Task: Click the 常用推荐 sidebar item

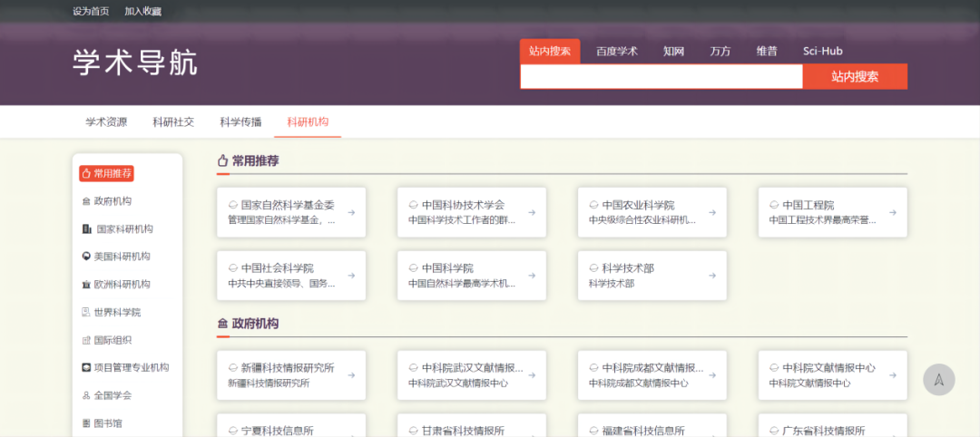Action: coord(106,173)
